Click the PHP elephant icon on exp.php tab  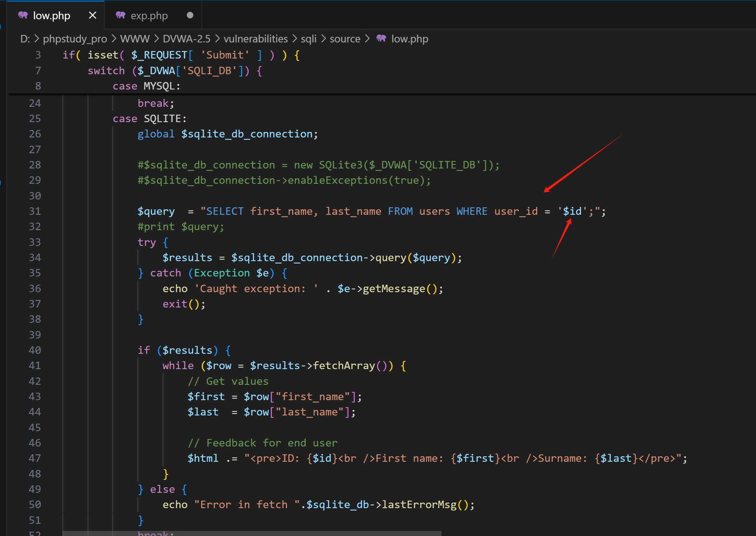121,15
